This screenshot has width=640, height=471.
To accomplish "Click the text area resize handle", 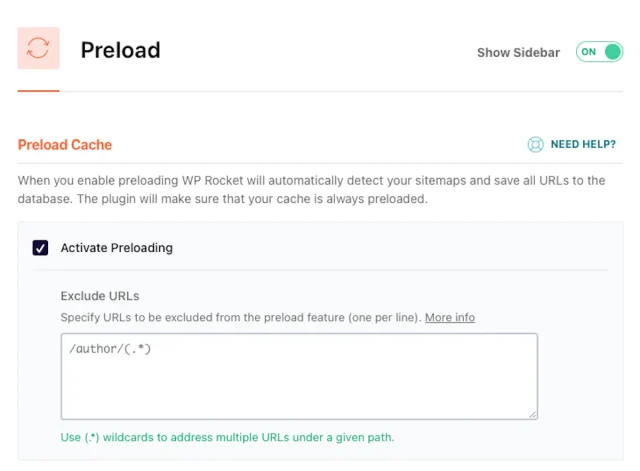I will tap(533, 414).
